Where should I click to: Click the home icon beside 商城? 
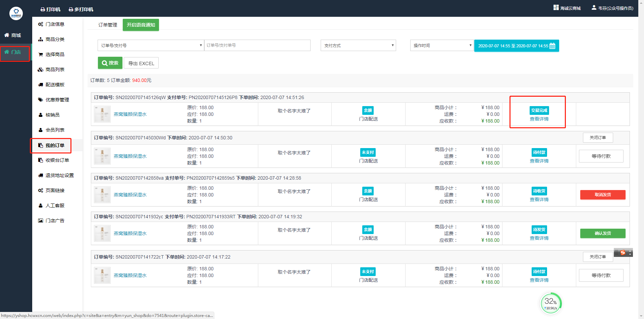click(7, 35)
